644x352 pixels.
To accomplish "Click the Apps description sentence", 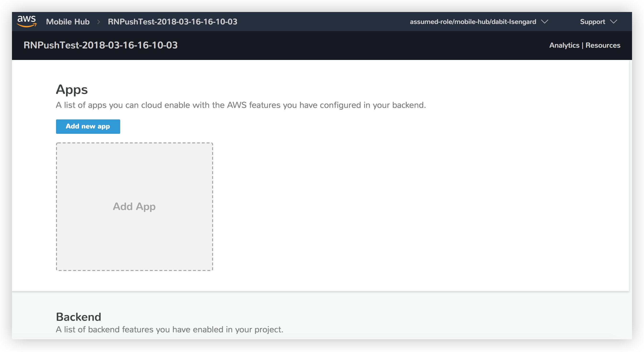I will click(x=241, y=105).
